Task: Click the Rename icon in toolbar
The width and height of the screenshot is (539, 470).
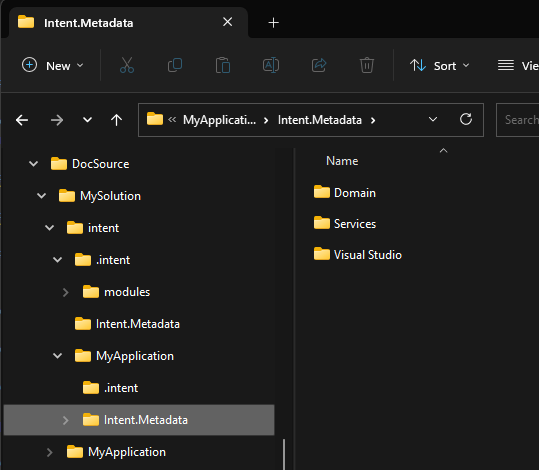Action: tap(271, 65)
